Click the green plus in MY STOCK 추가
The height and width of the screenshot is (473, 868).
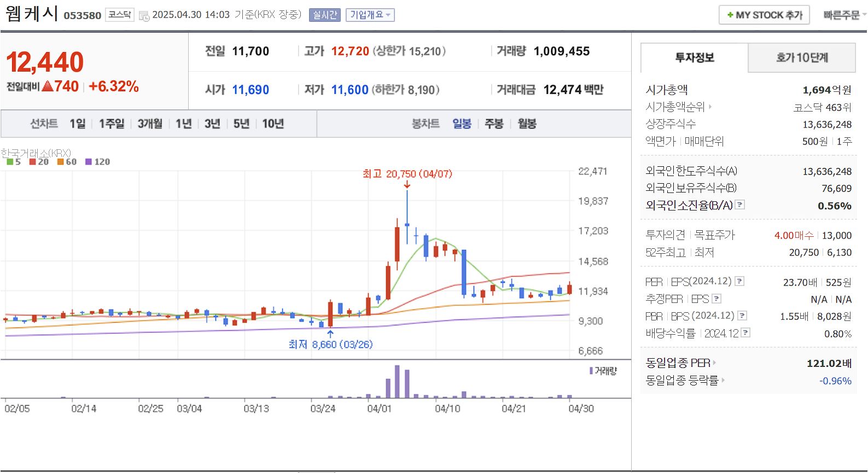[730, 15]
